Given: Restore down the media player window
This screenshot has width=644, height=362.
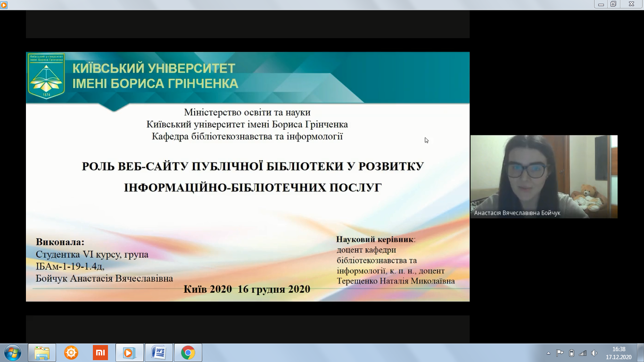Looking at the screenshot, I should tap(613, 4).
